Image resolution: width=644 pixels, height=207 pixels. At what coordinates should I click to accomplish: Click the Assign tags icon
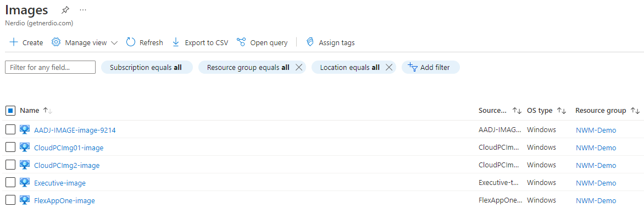tap(310, 42)
